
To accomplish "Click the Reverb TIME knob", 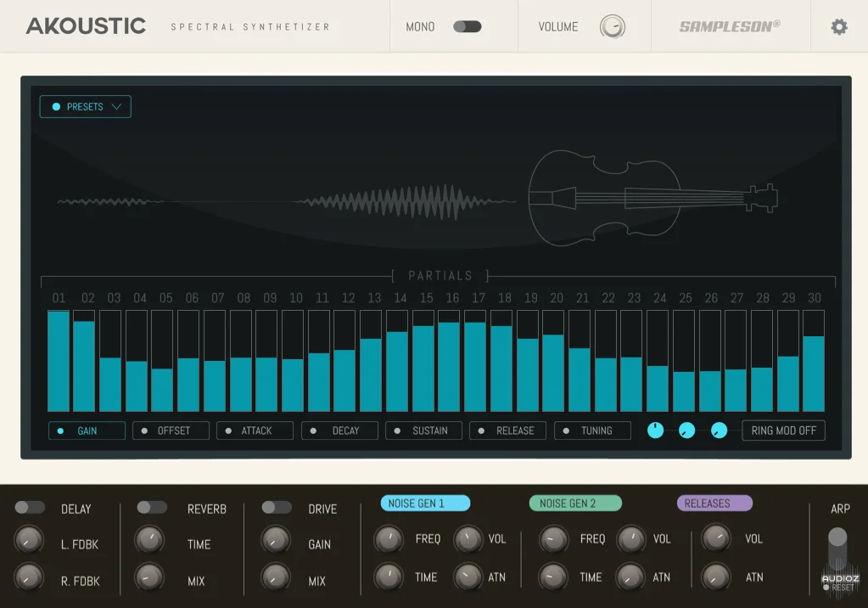I will 149,540.
